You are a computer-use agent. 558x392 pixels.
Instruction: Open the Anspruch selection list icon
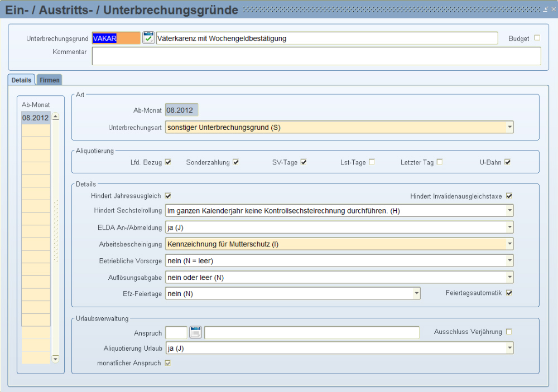[x=195, y=332]
